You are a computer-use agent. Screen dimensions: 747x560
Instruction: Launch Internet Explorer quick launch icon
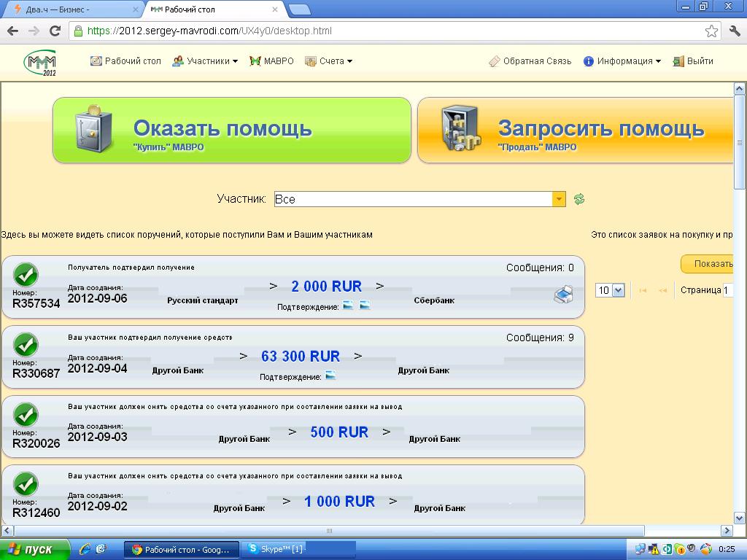(x=85, y=549)
